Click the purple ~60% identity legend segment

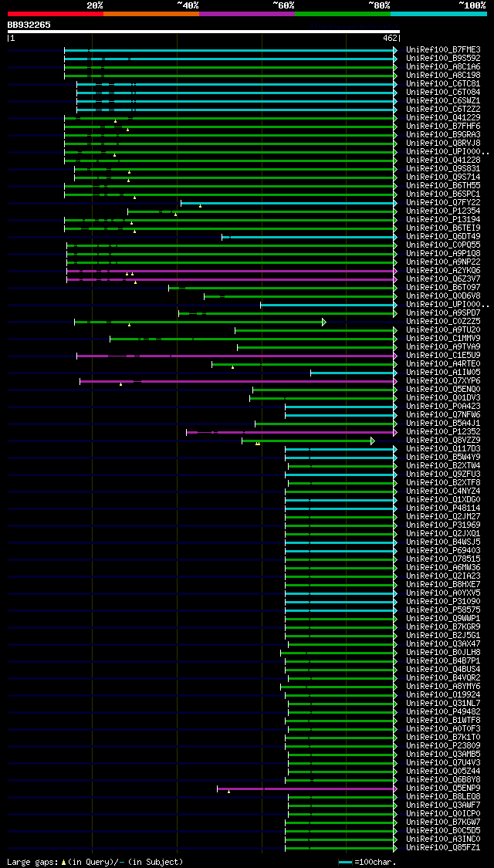[x=247, y=13]
